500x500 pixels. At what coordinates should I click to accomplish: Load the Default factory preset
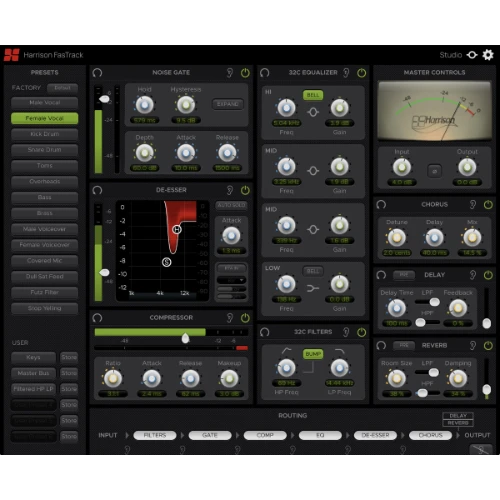pyautogui.click(x=62, y=88)
